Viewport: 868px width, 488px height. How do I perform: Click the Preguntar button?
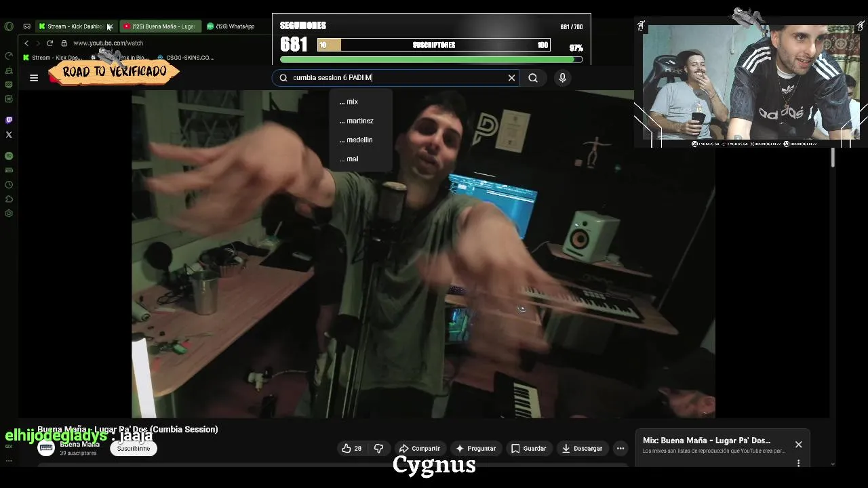pyautogui.click(x=475, y=448)
